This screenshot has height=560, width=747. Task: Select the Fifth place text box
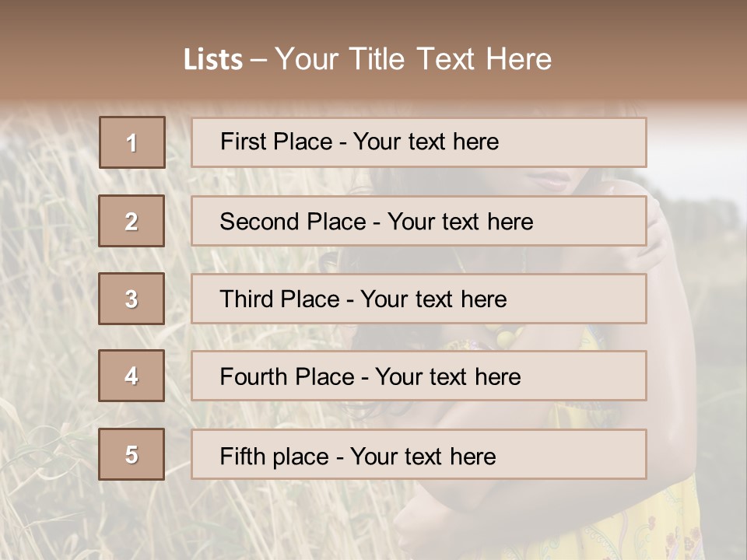click(419, 454)
